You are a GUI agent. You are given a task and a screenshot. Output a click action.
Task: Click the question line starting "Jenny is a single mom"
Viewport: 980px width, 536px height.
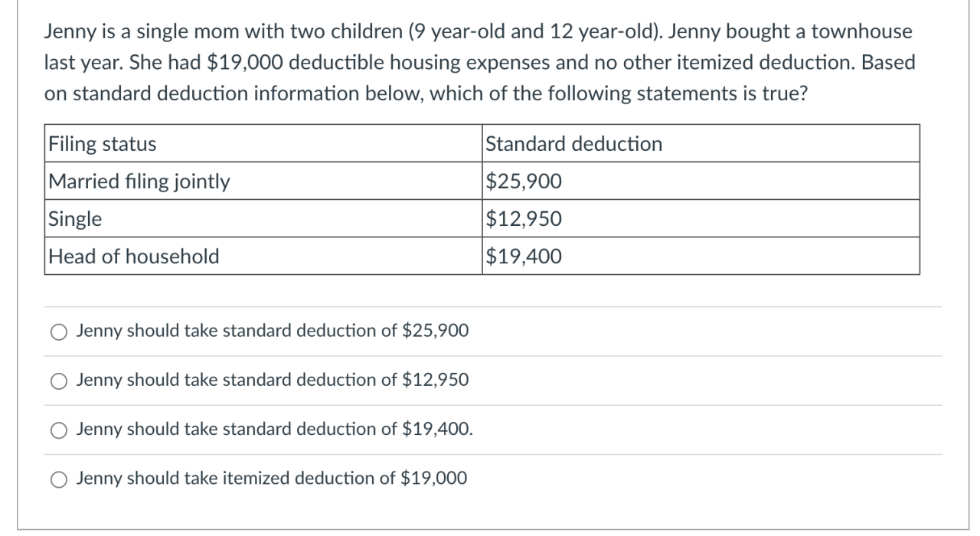tap(477, 32)
